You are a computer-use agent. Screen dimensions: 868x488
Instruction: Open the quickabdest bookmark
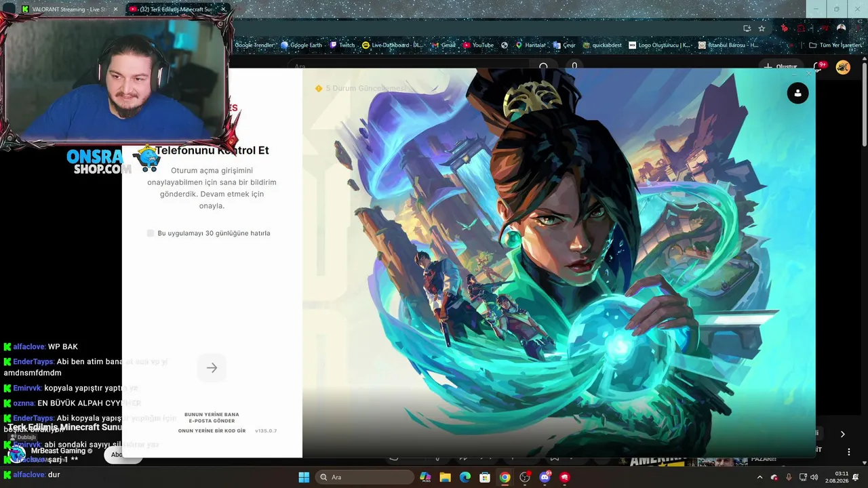(x=602, y=45)
